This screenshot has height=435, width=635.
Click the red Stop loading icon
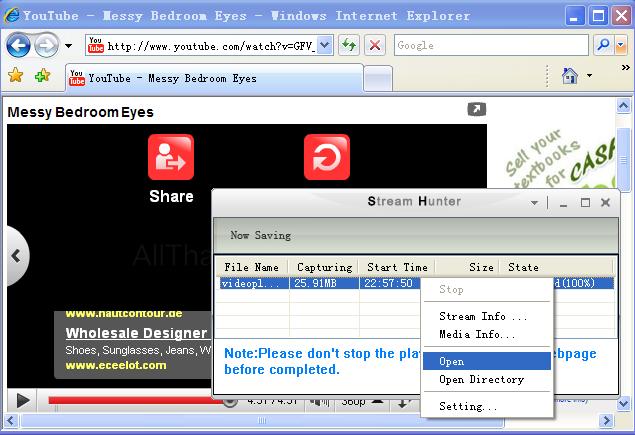point(375,45)
